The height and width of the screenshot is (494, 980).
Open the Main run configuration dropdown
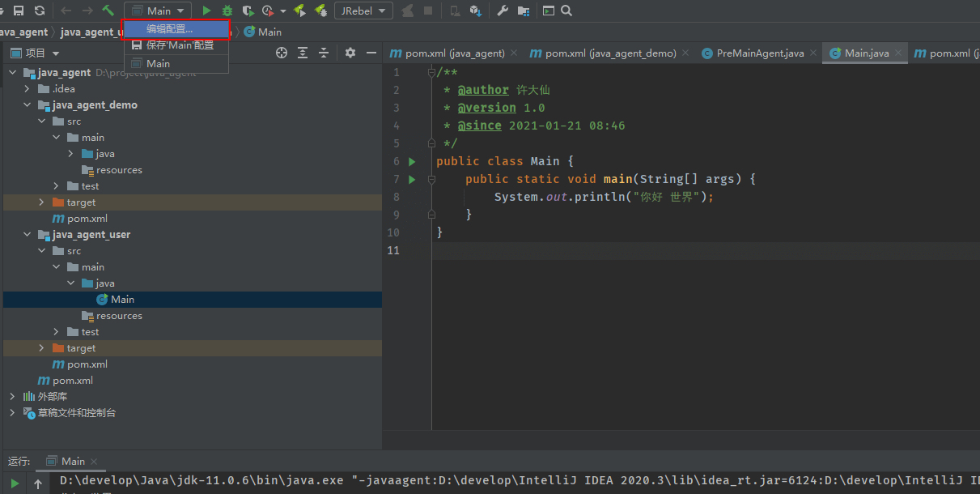click(158, 11)
